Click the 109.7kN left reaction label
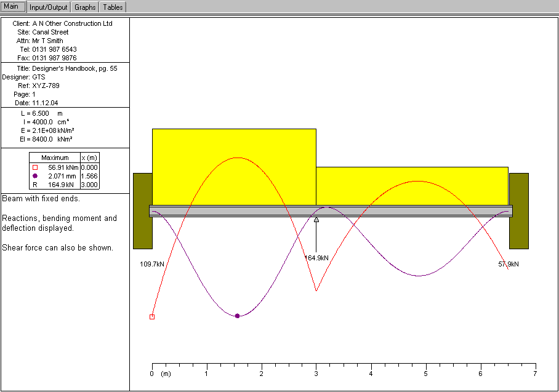The width and height of the screenshot is (559, 392). click(152, 264)
